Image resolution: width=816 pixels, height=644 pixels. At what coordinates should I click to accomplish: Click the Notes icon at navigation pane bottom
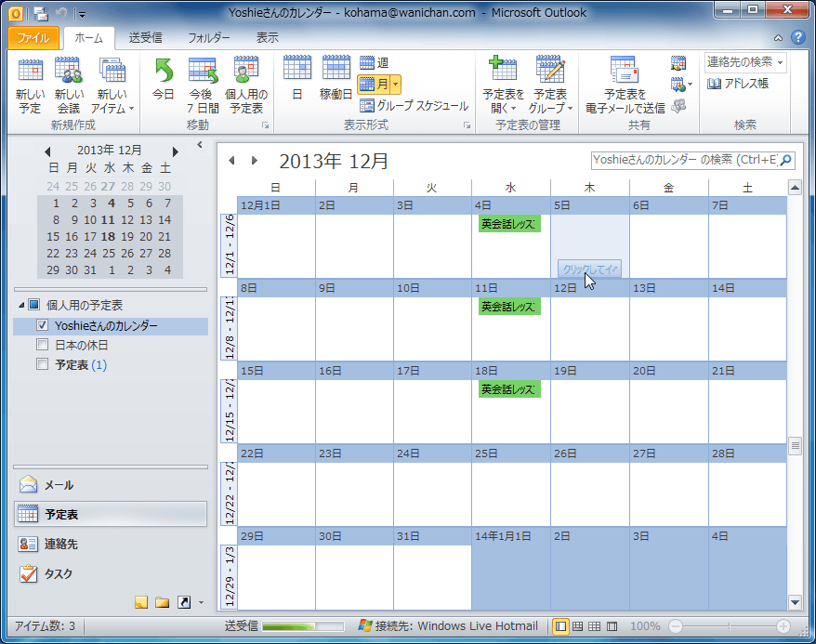click(141, 602)
